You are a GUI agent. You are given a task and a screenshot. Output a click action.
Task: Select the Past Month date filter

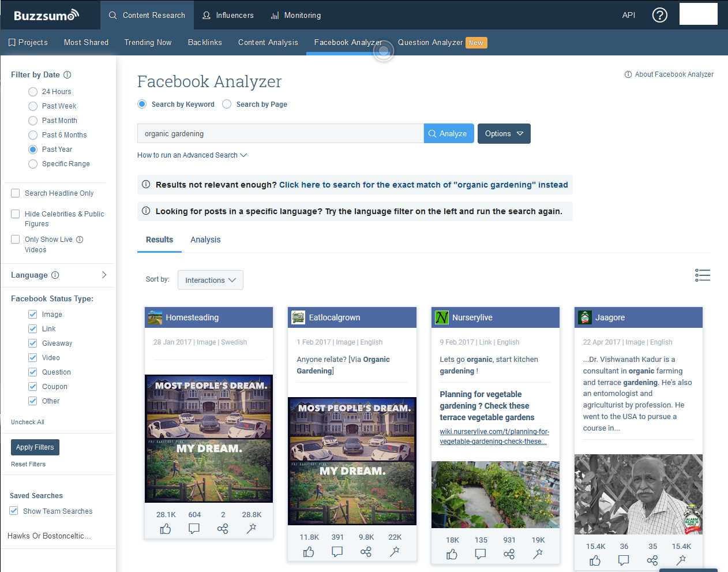click(33, 121)
